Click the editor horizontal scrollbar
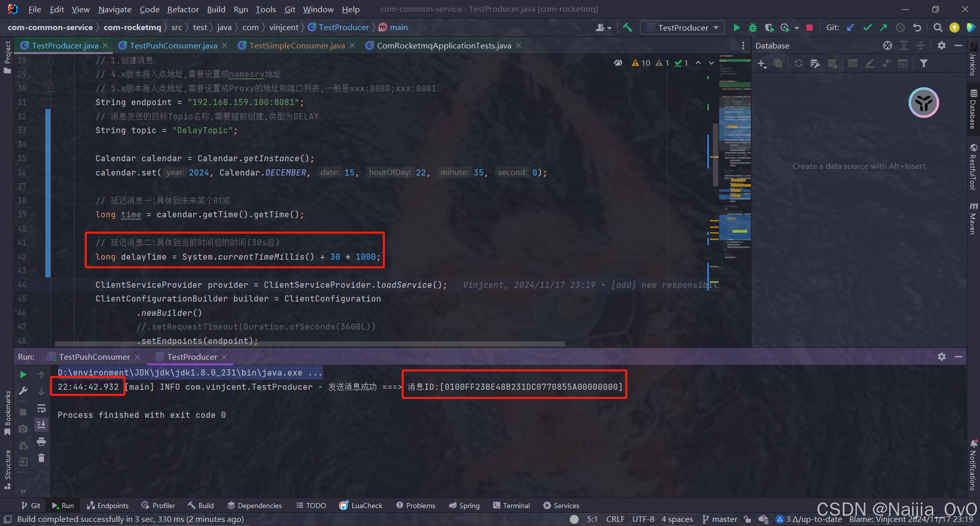The height and width of the screenshot is (526, 980). point(310,344)
